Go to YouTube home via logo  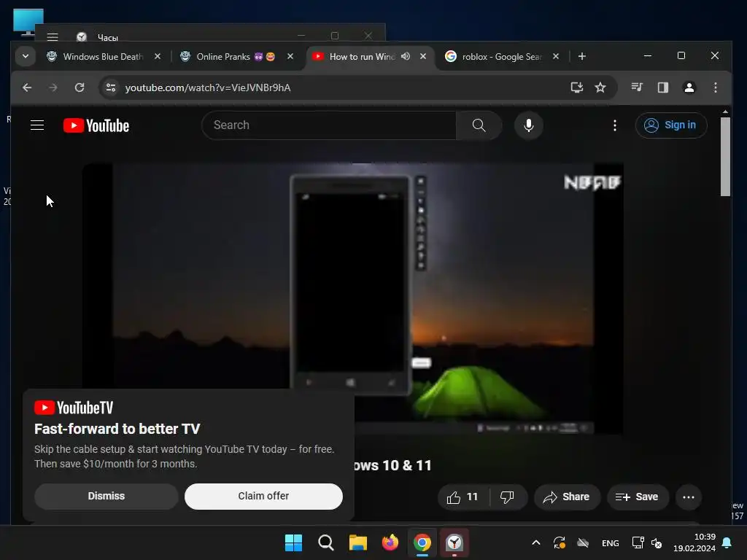(x=96, y=125)
